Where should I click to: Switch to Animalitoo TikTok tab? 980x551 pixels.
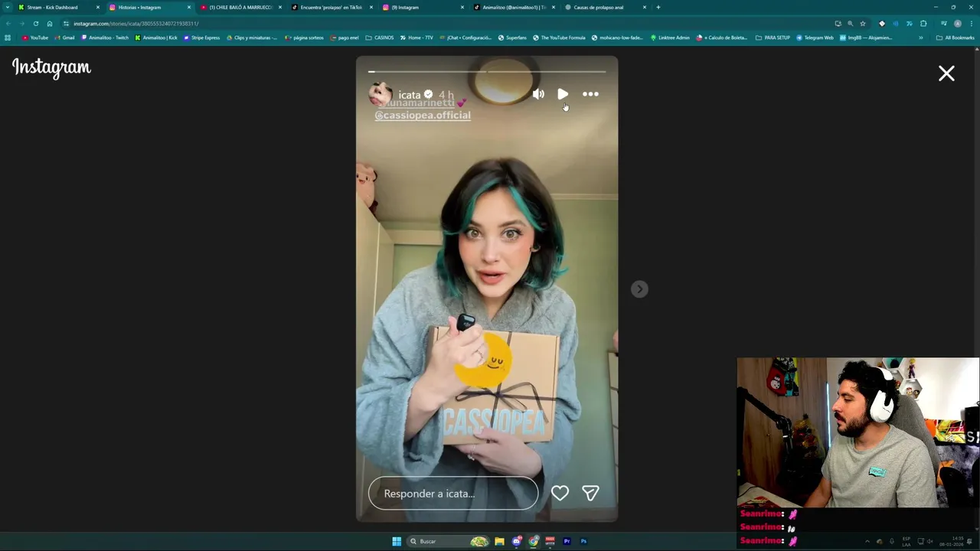(514, 7)
